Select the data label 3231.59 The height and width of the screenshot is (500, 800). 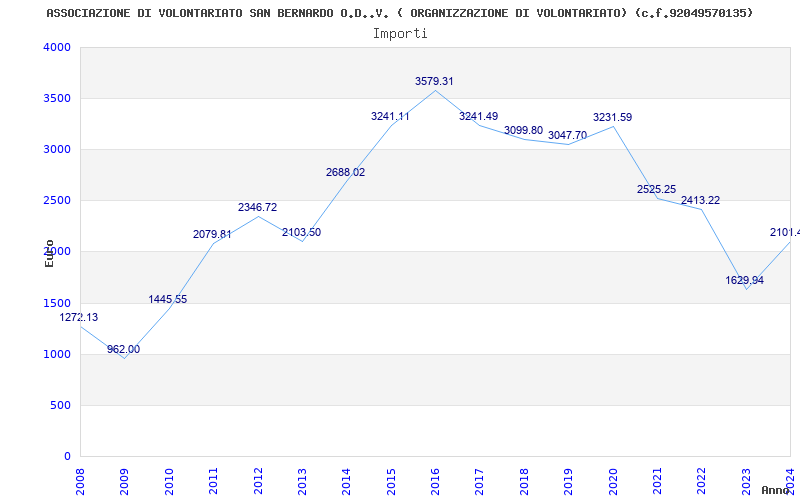tap(612, 117)
